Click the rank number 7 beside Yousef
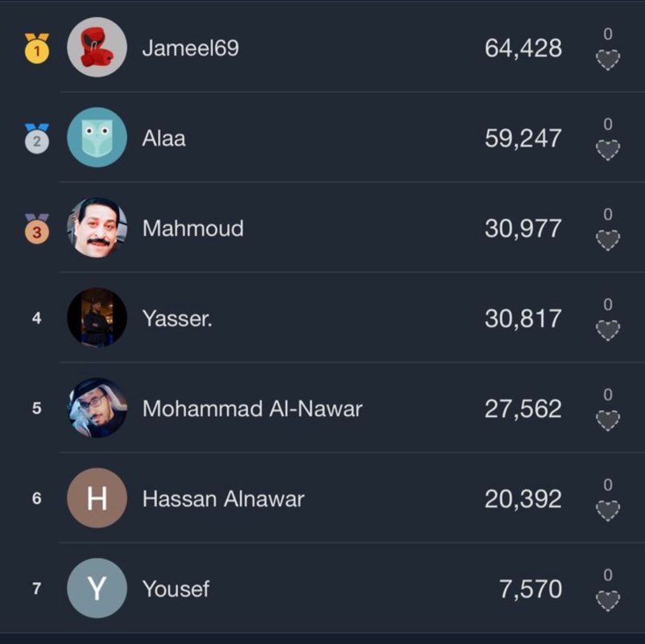Viewport: 645px width, 644px height. [34, 588]
